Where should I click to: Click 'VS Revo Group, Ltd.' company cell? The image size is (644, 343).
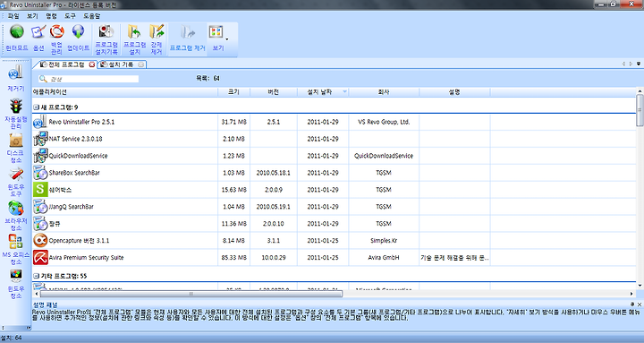point(384,122)
